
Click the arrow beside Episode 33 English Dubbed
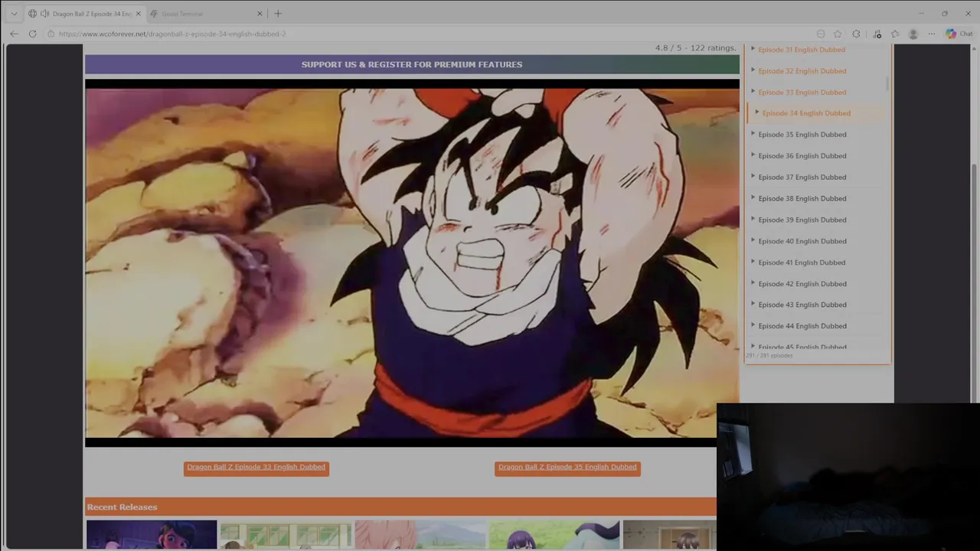click(x=753, y=91)
